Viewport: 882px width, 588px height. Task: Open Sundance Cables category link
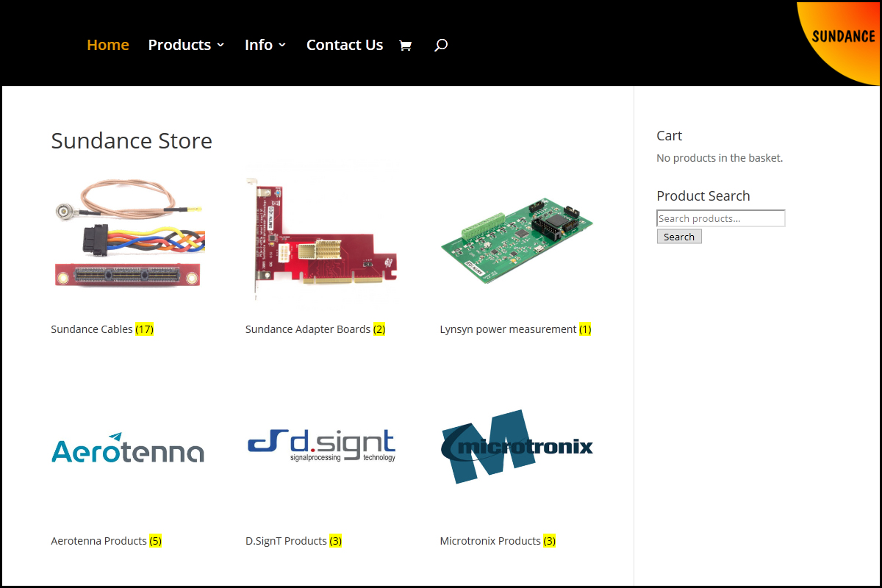[102, 329]
